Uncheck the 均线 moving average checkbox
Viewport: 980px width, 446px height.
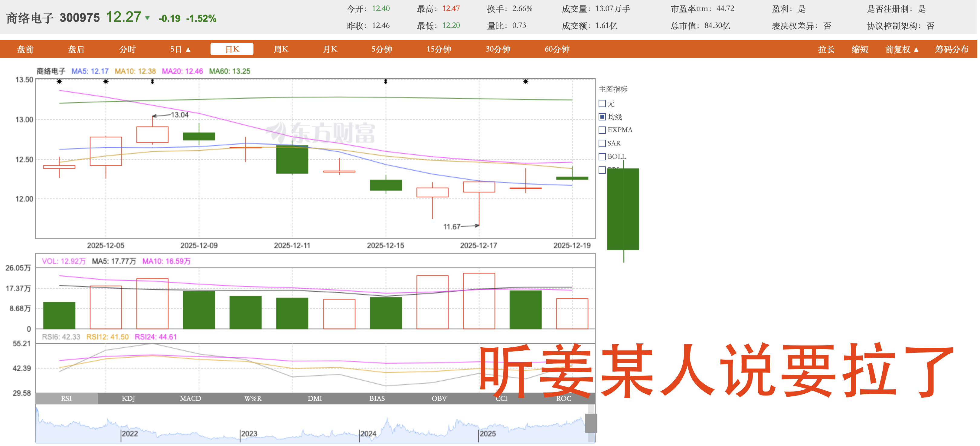[602, 117]
